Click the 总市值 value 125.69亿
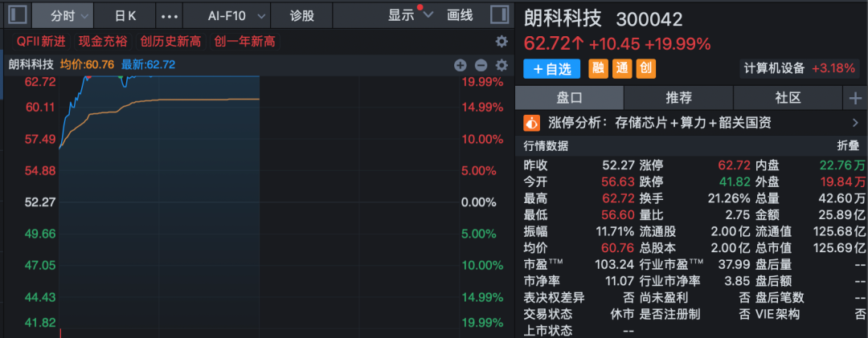 (839, 248)
